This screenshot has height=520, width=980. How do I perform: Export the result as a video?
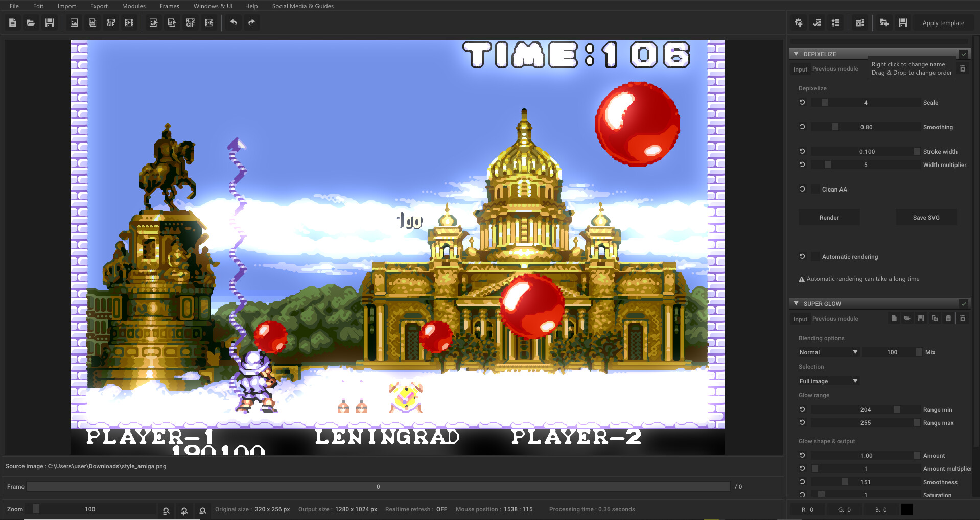point(209,22)
